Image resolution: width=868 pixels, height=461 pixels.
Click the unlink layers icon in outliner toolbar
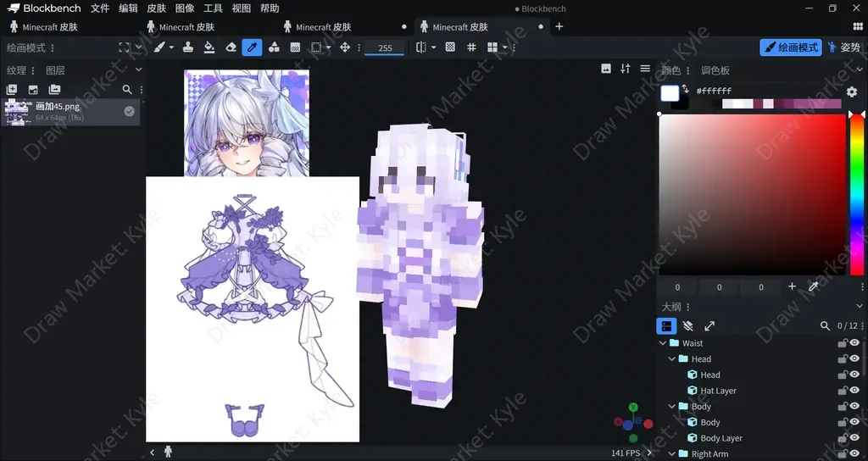(x=688, y=326)
